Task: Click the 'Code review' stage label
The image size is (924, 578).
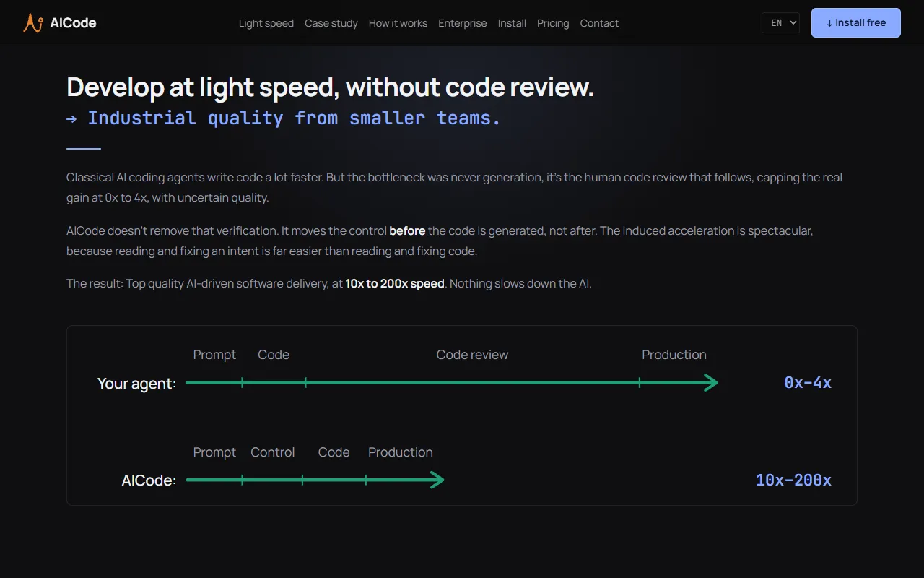Action: 472,355
